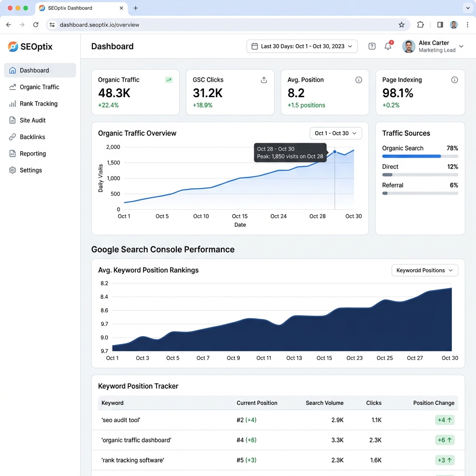Click the Organic Search 78% progress bar

tap(420, 156)
